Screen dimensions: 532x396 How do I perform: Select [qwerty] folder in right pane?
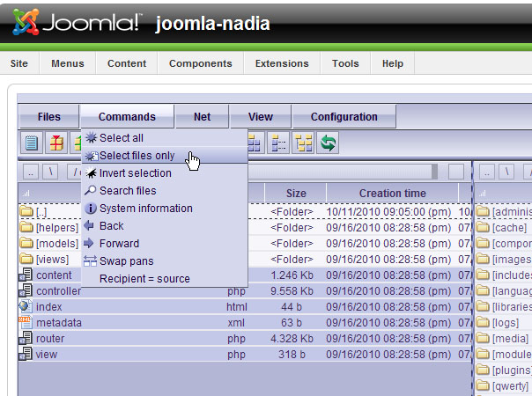coord(504,385)
